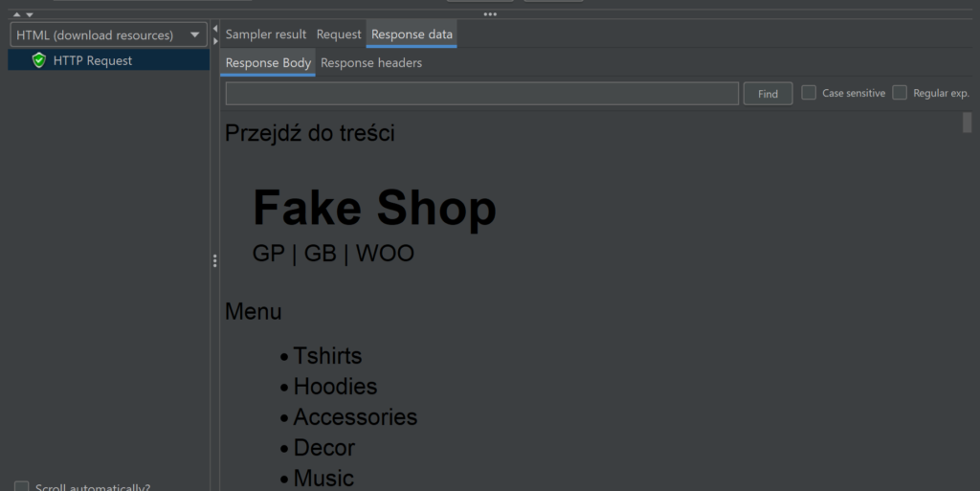This screenshot has height=491, width=980.
Task: Tick the Regular exp. checkbox
Action: 900,93
